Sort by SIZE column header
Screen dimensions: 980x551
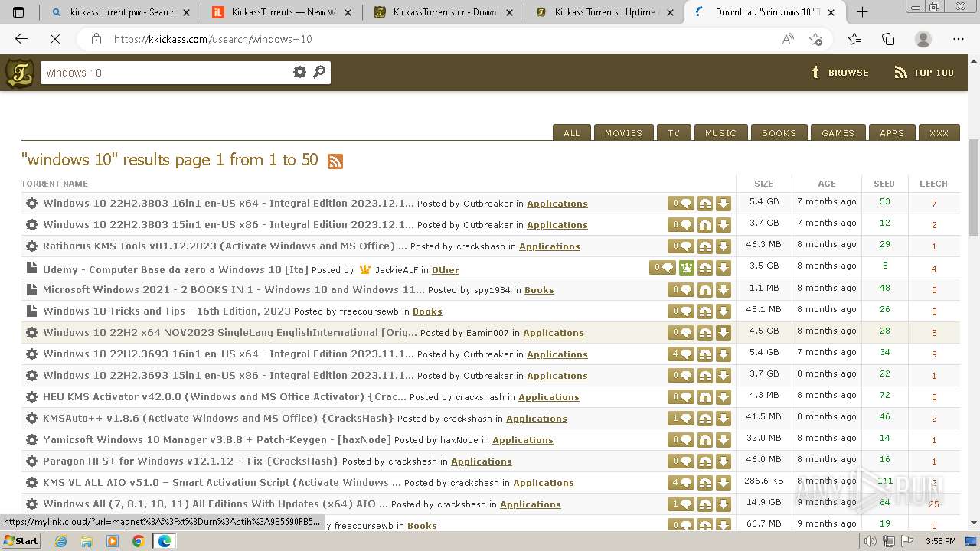763,184
